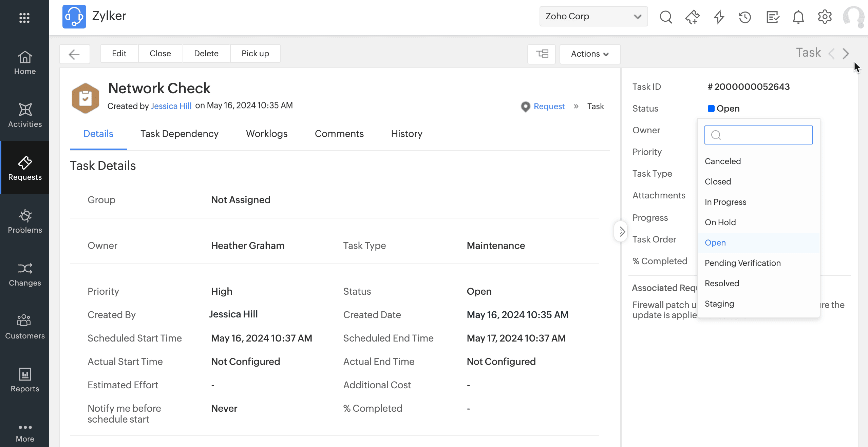Open the recent history clock icon
Image resolution: width=868 pixels, height=447 pixels.
(x=745, y=17)
